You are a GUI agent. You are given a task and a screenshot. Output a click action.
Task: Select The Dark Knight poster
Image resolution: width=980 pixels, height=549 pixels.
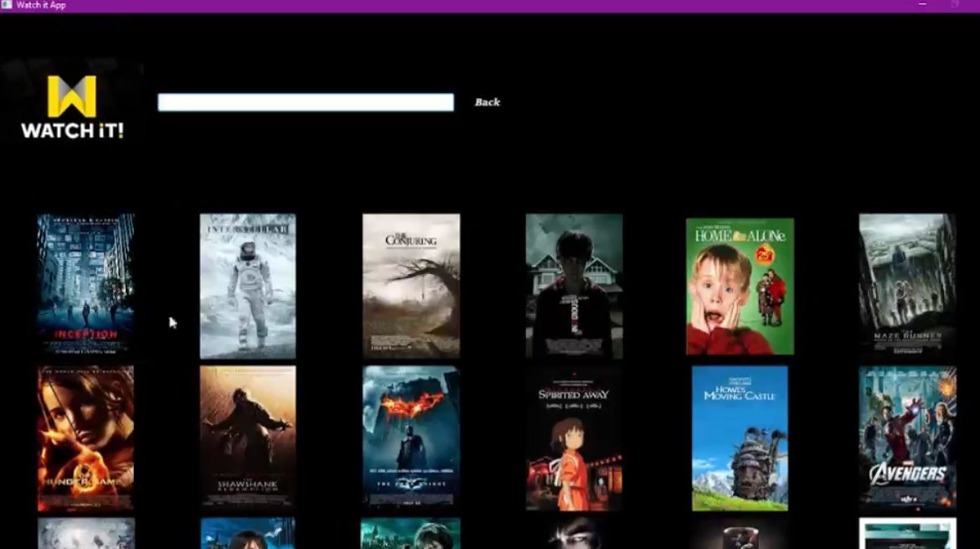click(411, 437)
